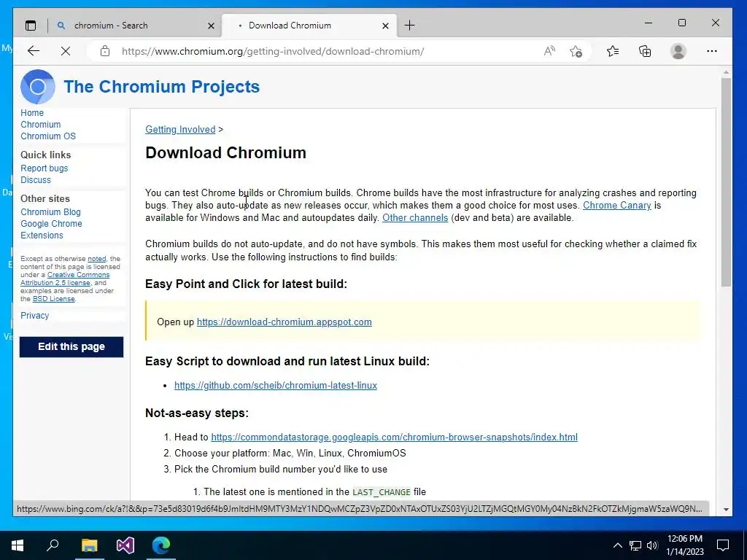
Task: Open the Privacy link
Action: 35,315
